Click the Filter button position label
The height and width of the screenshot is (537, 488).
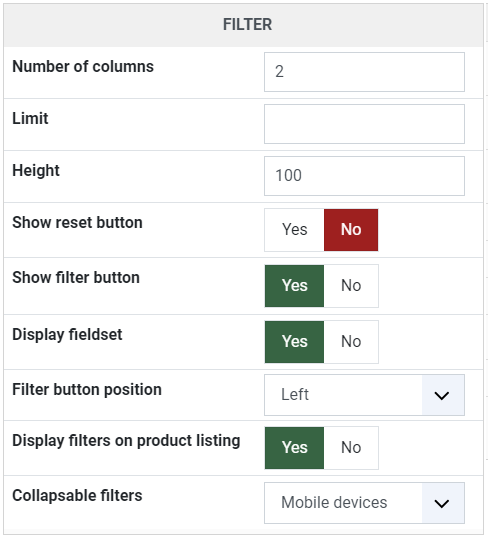point(87,390)
